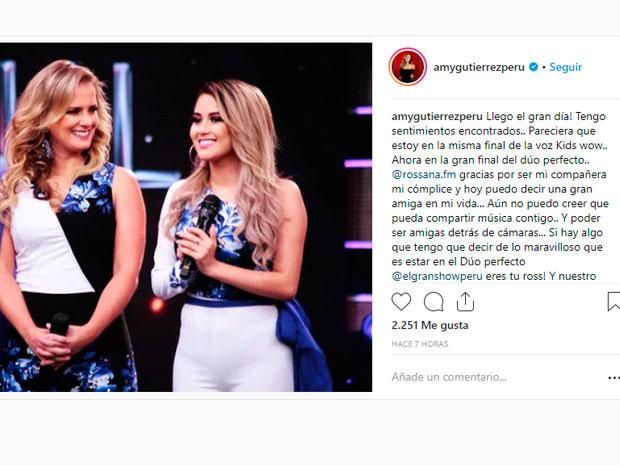Save the post with the bookmark icon
Image resolution: width=620 pixels, height=465 pixels.
tap(614, 302)
